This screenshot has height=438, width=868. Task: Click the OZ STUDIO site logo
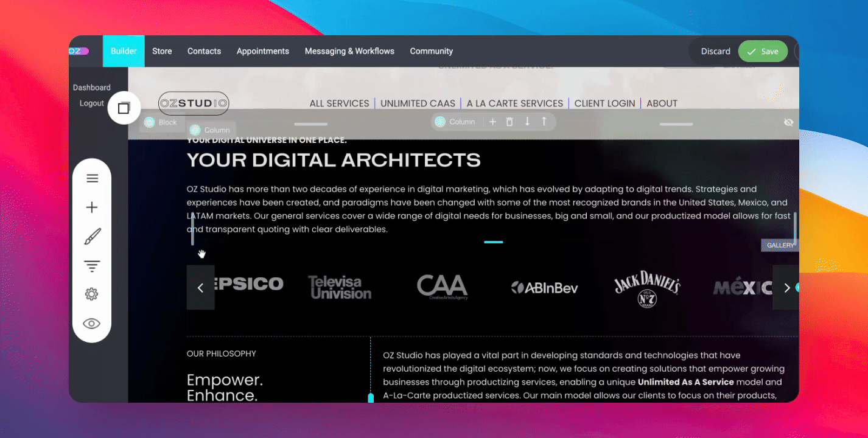pyautogui.click(x=194, y=103)
